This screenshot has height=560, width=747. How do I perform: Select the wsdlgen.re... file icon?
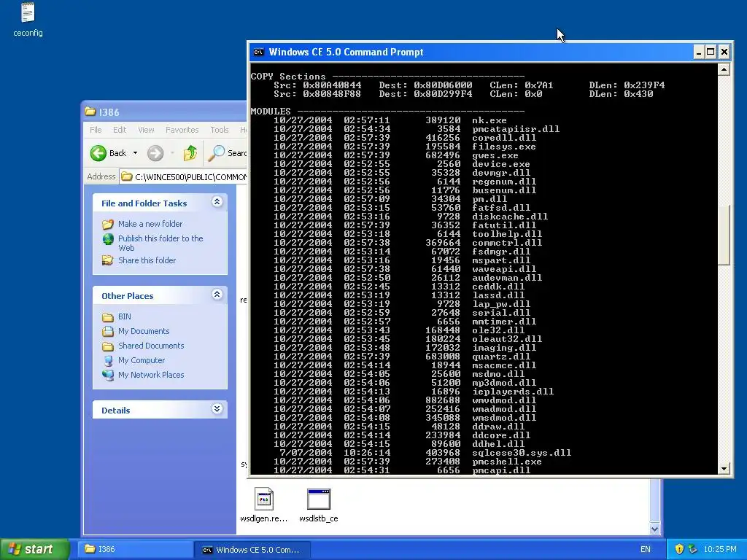point(263,499)
